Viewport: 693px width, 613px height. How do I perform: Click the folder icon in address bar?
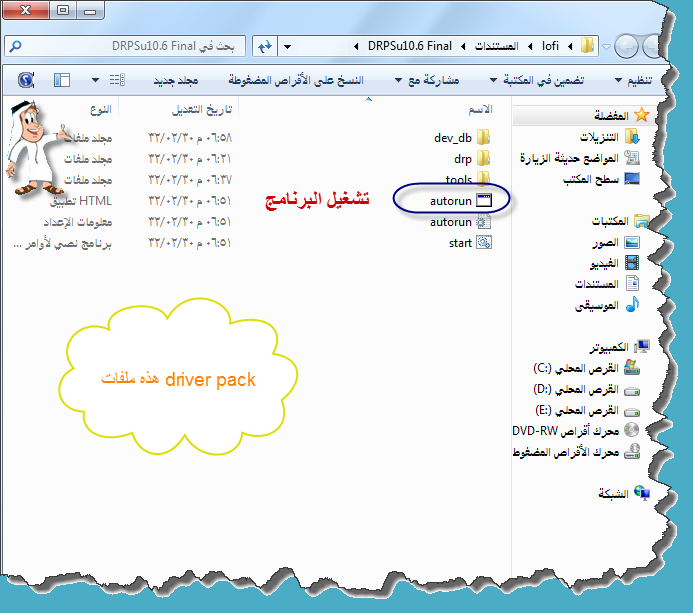[587, 46]
